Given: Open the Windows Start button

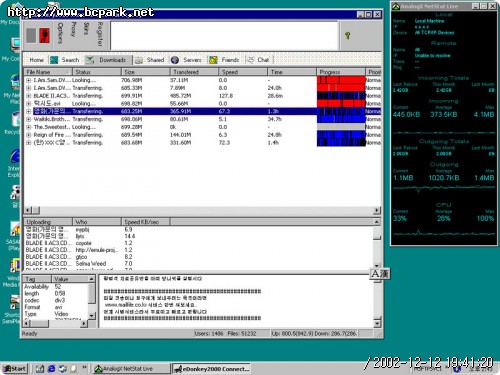Looking at the screenshot, I should pos(15,369).
